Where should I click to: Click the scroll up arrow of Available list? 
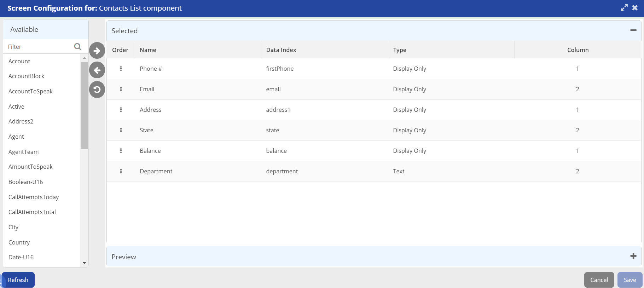84,58
